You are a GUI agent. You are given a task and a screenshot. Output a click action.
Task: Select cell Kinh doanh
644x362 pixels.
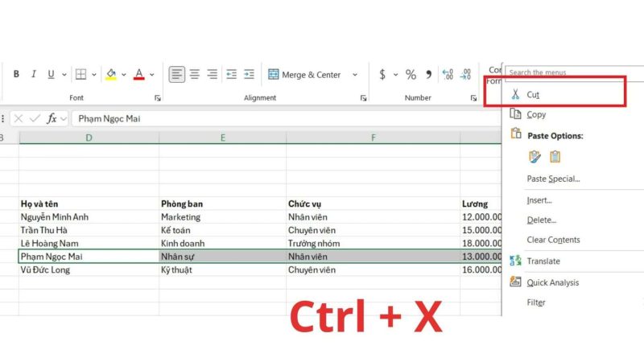pyautogui.click(x=223, y=243)
